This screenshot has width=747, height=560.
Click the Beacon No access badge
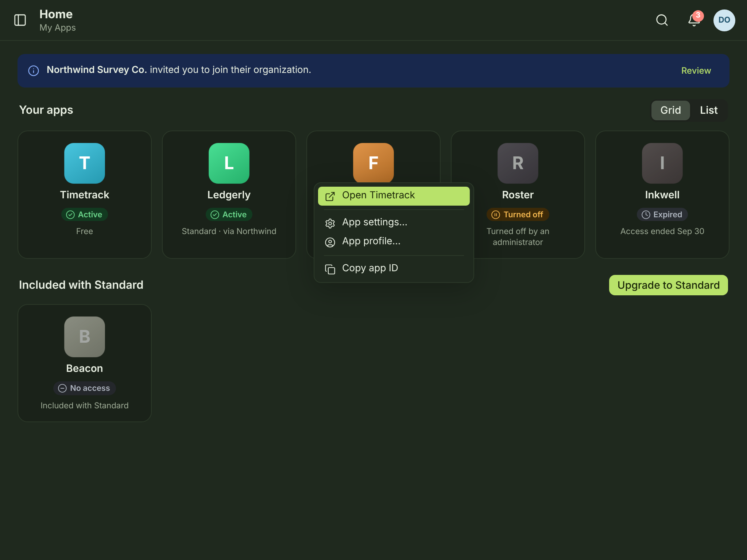coord(85,388)
